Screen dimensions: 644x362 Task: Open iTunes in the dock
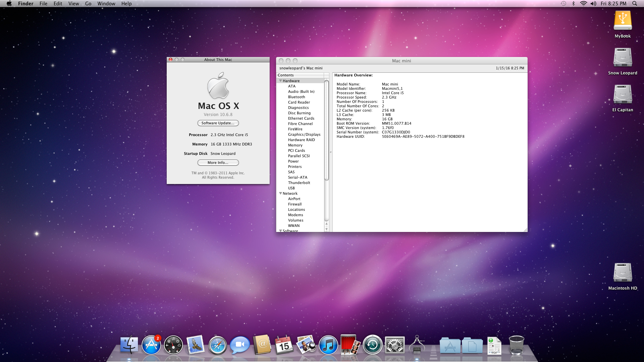click(x=328, y=345)
